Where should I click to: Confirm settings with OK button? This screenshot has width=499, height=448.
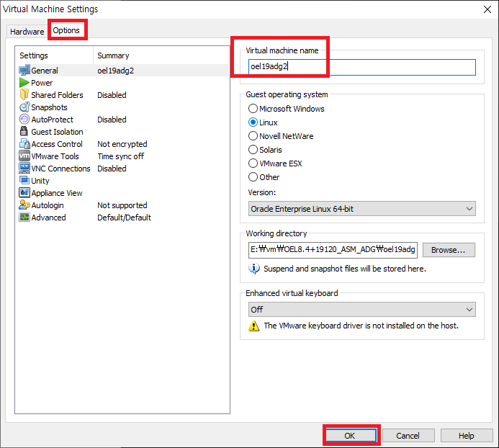(x=350, y=436)
